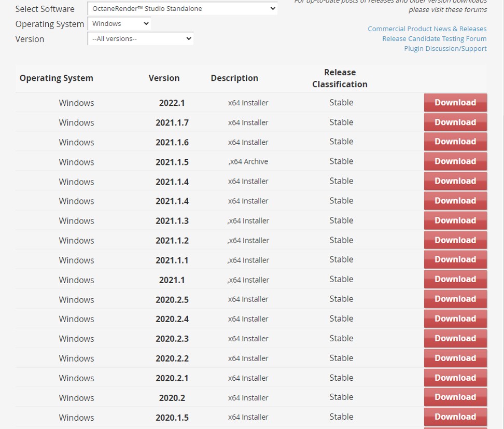Image resolution: width=504 pixels, height=429 pixels.
Task: Visit the Release Candidate Testing Forum link
Action: click(434, 38)
